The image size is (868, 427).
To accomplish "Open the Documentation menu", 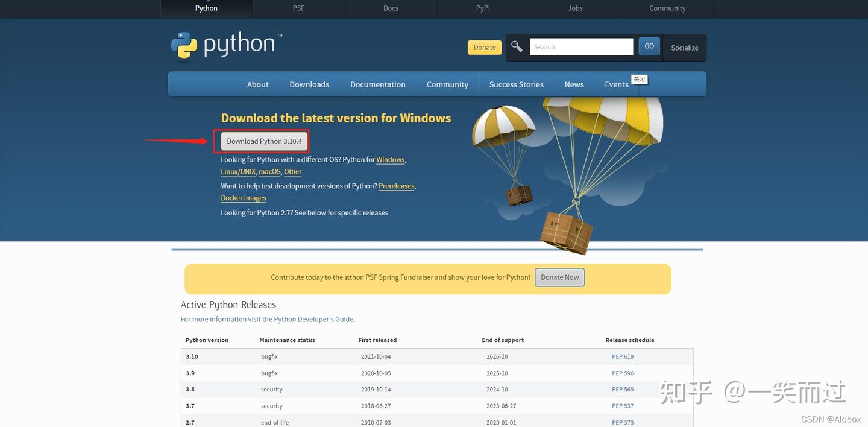I will 377,84.
